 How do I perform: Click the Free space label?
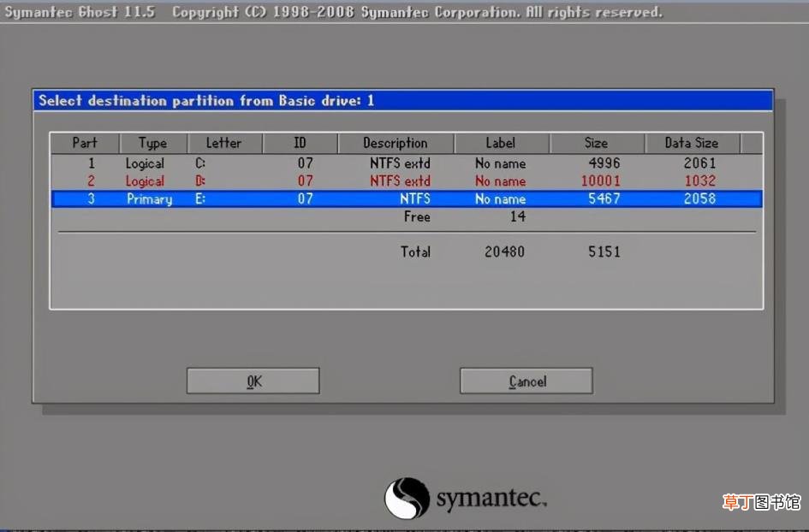coord(417,216)
